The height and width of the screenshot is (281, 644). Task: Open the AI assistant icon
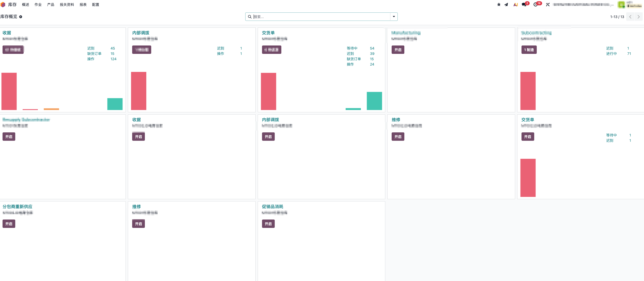click(x=515, y=5)
